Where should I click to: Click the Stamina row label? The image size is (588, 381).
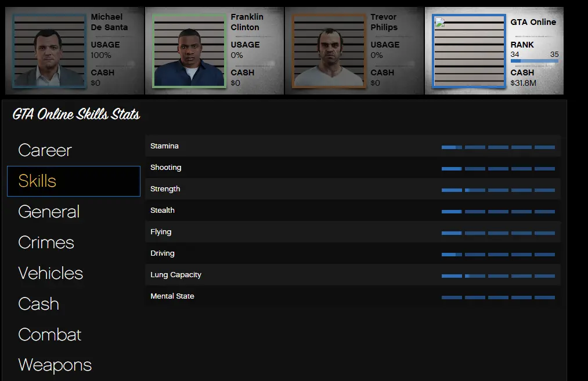tap(164, 146)
